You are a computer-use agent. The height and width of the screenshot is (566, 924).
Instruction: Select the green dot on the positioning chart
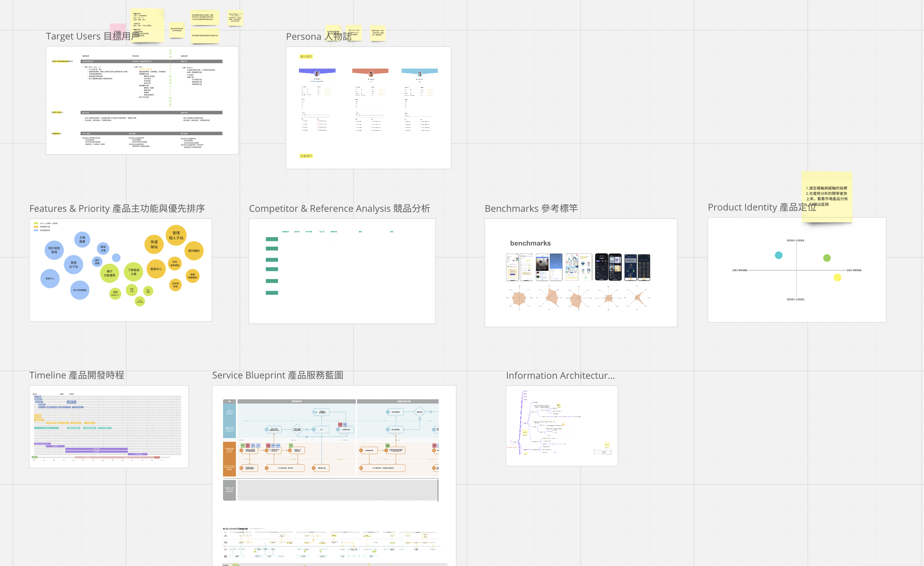point(827,258)
